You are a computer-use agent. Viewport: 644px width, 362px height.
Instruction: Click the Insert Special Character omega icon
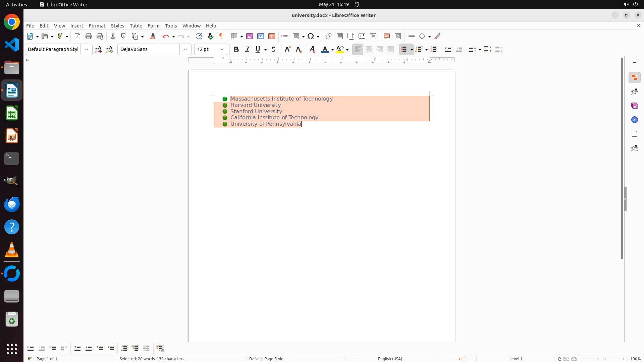(x=311, y=36)
